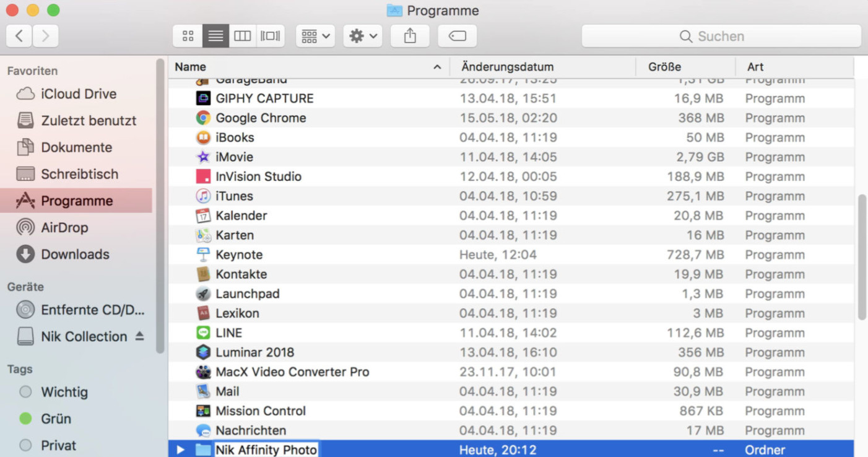Screen dimensions: 868x457
Task: Select MacX Video Converter Pro
Action: tap(511, 372)
